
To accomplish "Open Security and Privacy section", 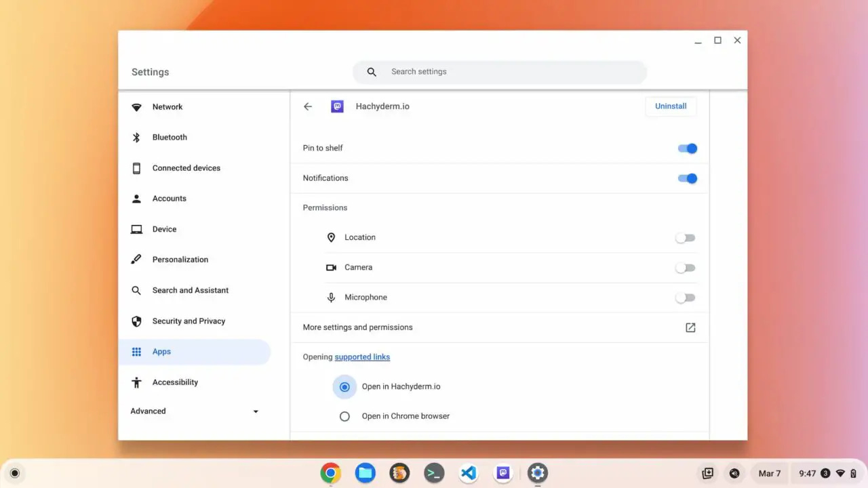I will 195,321.
